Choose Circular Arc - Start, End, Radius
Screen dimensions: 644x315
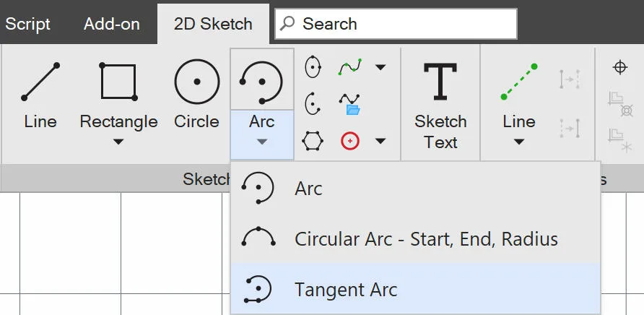click(416, 238)
